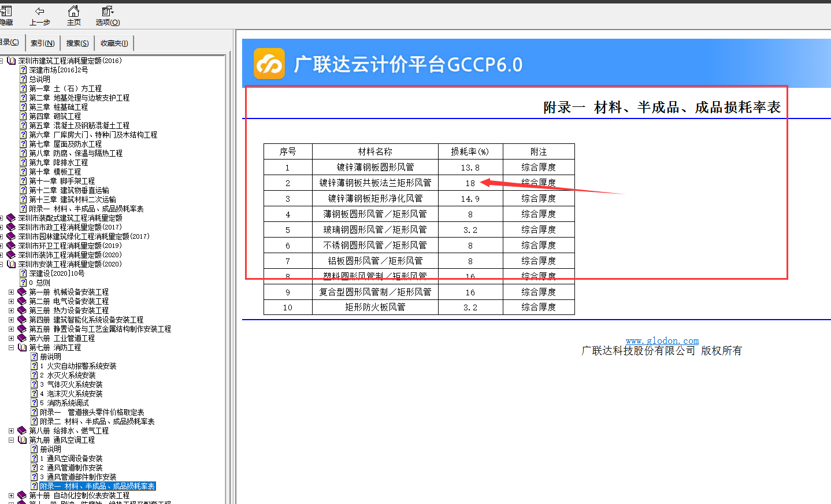Expand 第五册 静置设备与工艺金属结构制作安装工程

pos(11,329)
